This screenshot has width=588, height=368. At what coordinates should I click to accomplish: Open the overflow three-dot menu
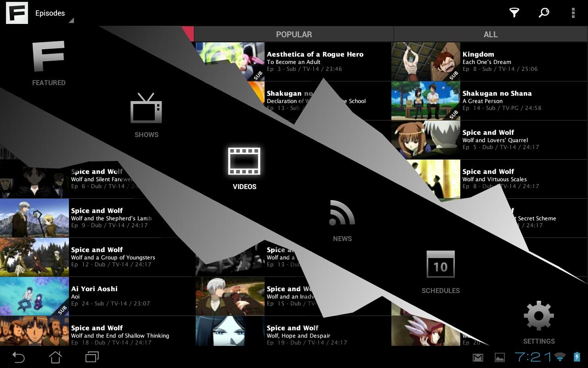(x=573, y=13)
